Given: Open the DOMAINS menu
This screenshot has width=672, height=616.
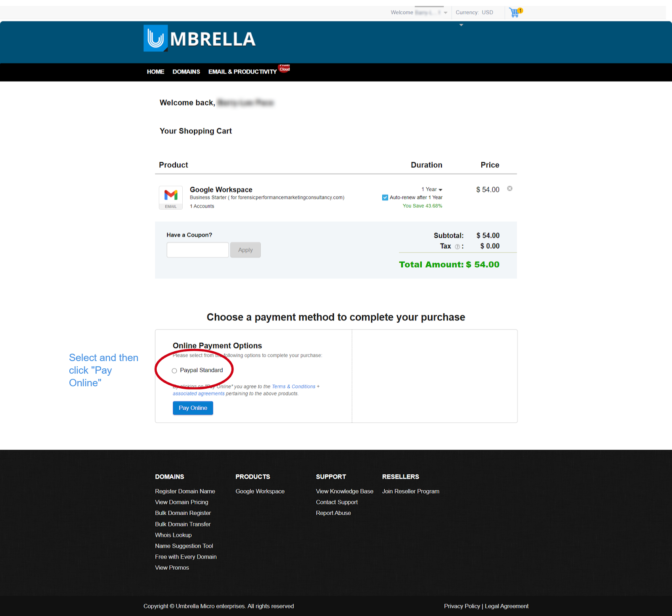Looking at the screenshot, I should point(186,72).
